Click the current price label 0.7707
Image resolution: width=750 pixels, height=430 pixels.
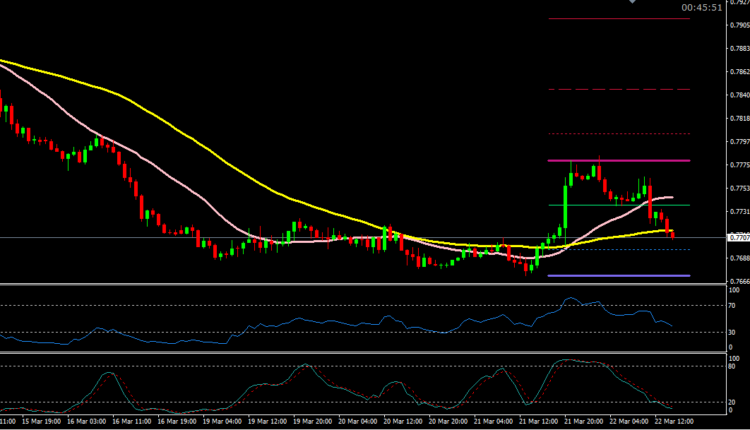point(738,238)
